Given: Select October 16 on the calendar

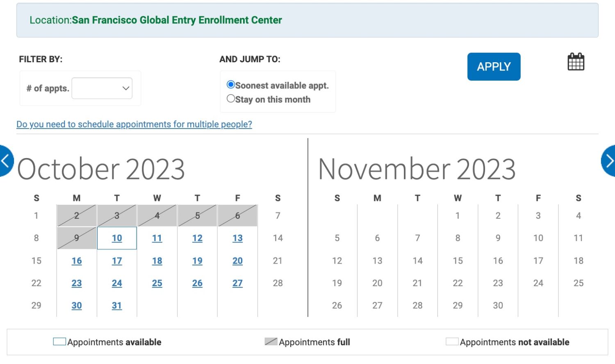Looking at the screenshot, I should [77, 261].
